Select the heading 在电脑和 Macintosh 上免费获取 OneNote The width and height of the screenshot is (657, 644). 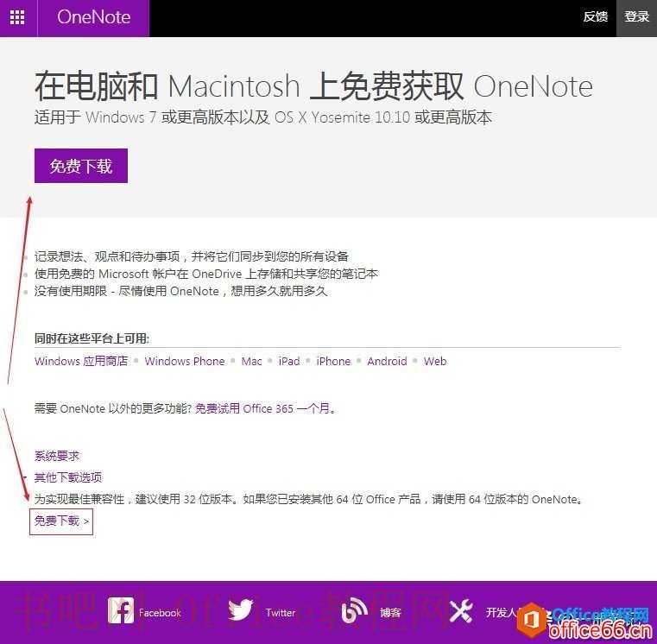click(313, 86)
